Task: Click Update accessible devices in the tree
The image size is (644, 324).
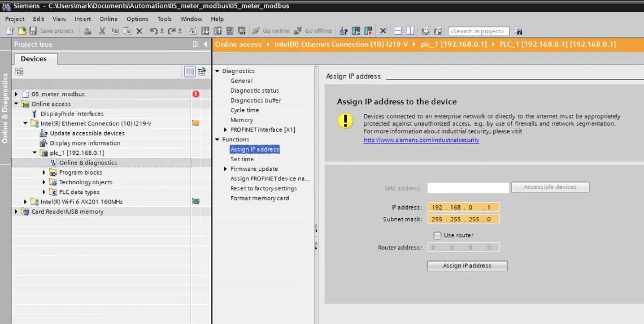Action: [87, 133]
